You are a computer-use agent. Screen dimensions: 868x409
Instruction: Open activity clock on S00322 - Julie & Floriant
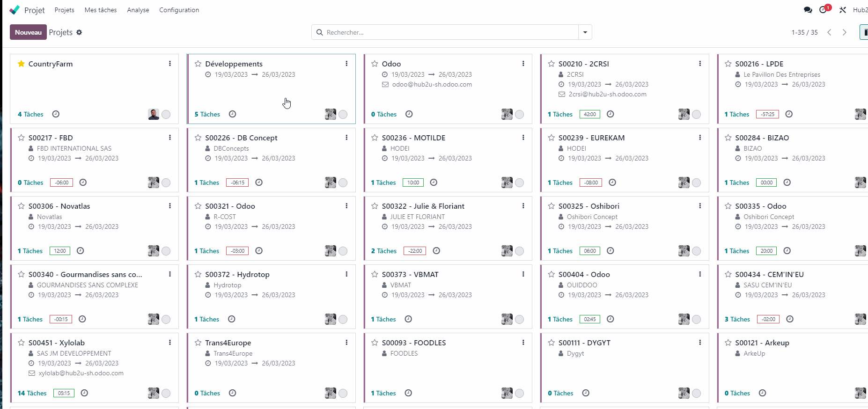[x=436, y=251]
